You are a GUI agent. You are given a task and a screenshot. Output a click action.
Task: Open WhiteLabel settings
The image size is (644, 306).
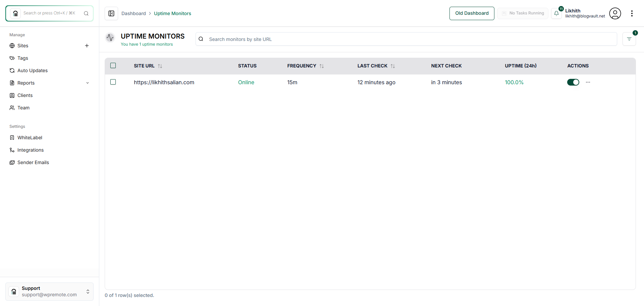30,137
